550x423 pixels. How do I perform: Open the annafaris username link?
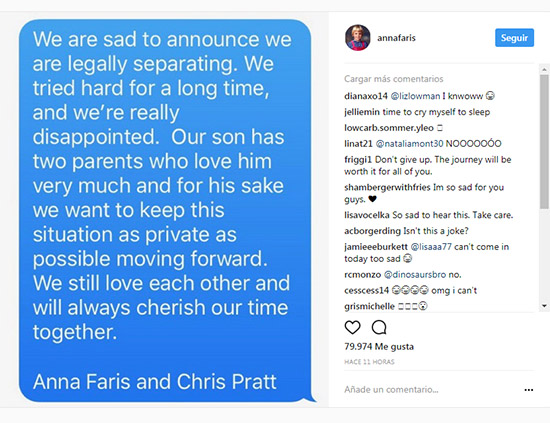(x=396, y=38)
